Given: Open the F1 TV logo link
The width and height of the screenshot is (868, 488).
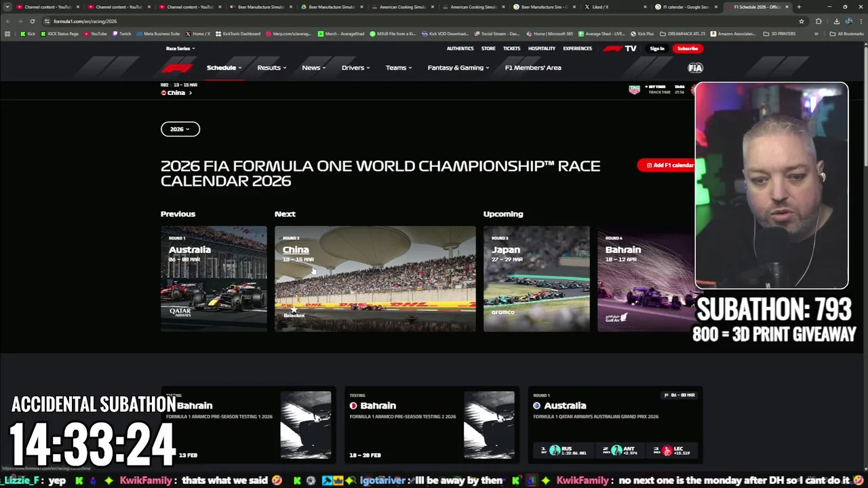Looking at the screenshot, I should [620, 48].
